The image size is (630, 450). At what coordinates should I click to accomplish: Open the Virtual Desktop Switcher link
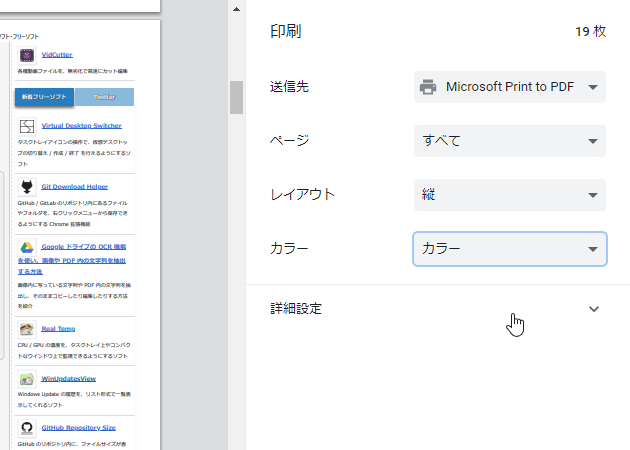point(82,126)
